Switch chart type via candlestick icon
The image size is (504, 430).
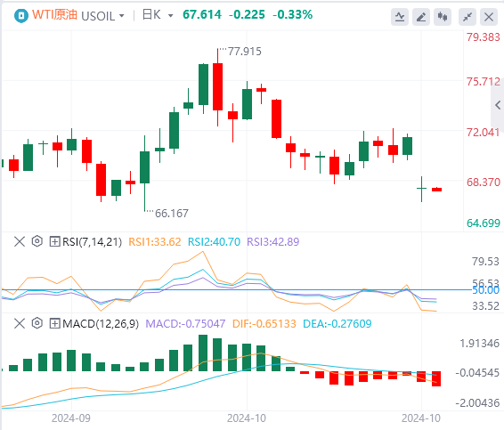coord(443,17)
